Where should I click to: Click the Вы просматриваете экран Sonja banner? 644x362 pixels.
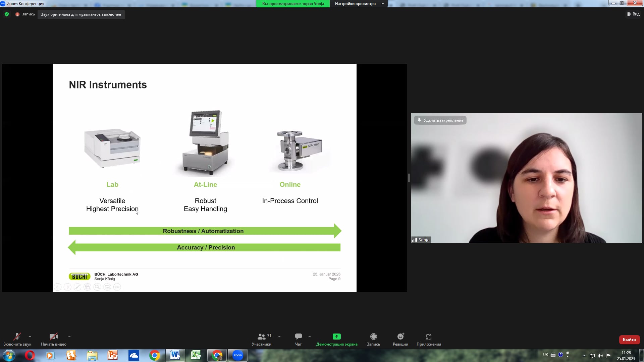[293, 4]
